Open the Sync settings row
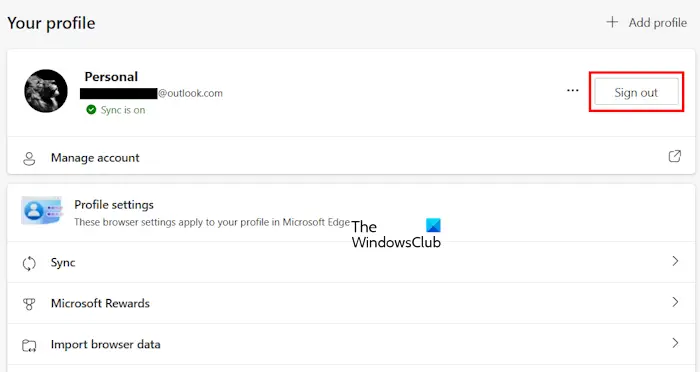Viewport: 700px width, 372px height. tap(351, 262)
